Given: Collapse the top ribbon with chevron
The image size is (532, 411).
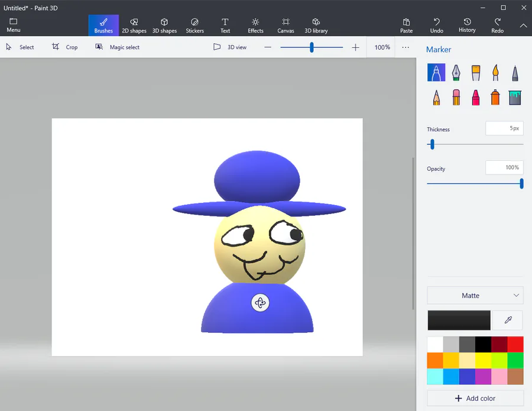Looking at the screenshot, I should pyautogui.click(x=524, y=25).
